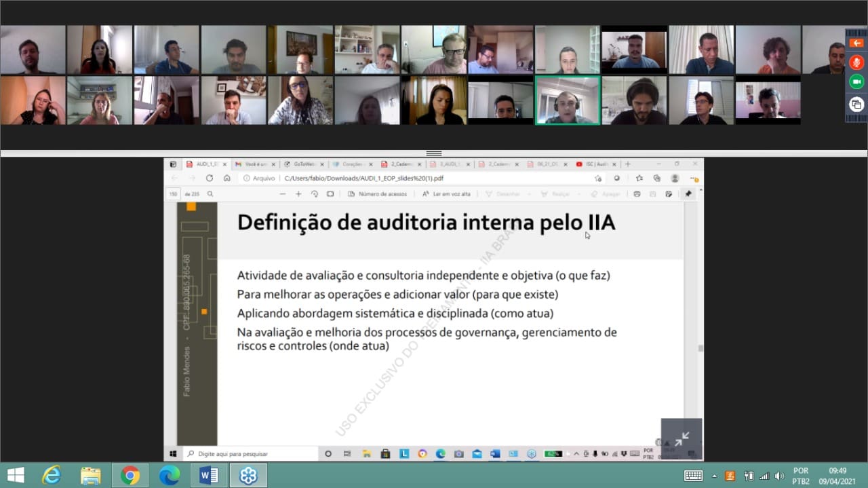The height and width of the screenshot is (488, 868).
Task: Unmute the microphone in control panel
Action: pyautogui.click(x=856, y=62)
